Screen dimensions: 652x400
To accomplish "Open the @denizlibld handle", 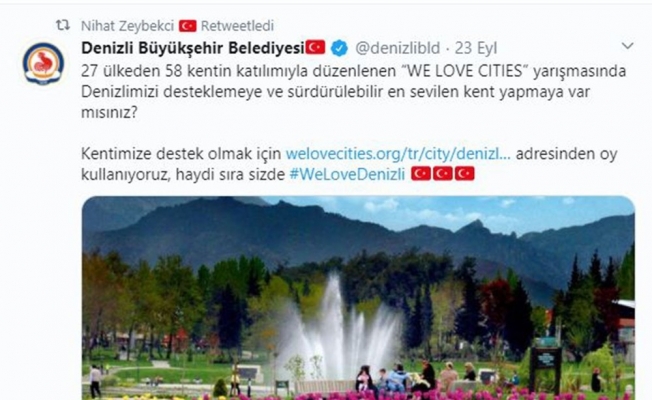I will pyautogui.click(x=397, y=48).
